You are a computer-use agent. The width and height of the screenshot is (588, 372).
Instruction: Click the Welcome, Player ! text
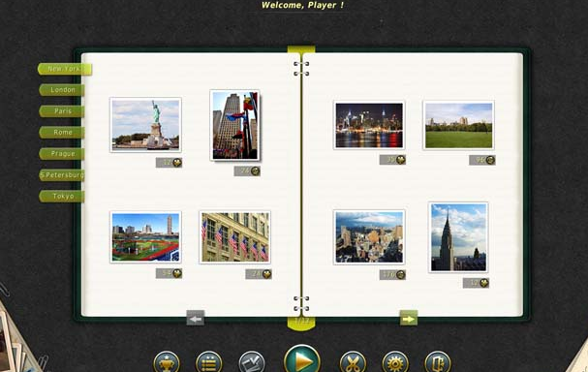(x=302, y=5)
